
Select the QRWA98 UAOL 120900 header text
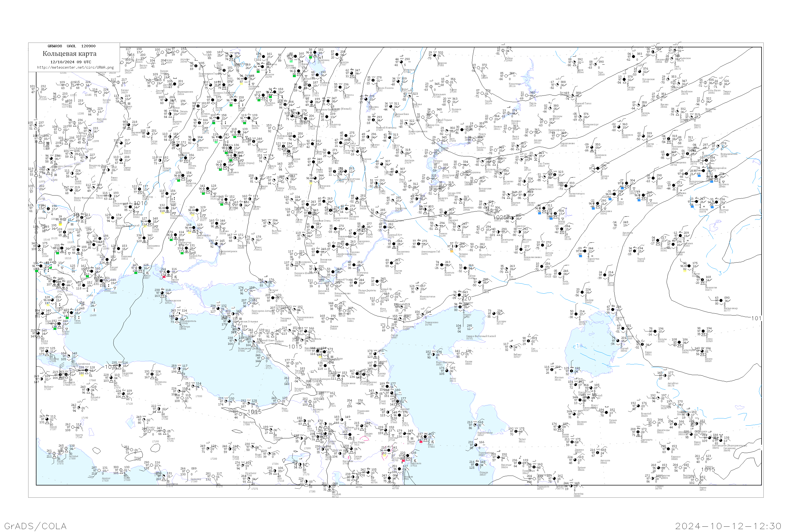coord(71,46)
